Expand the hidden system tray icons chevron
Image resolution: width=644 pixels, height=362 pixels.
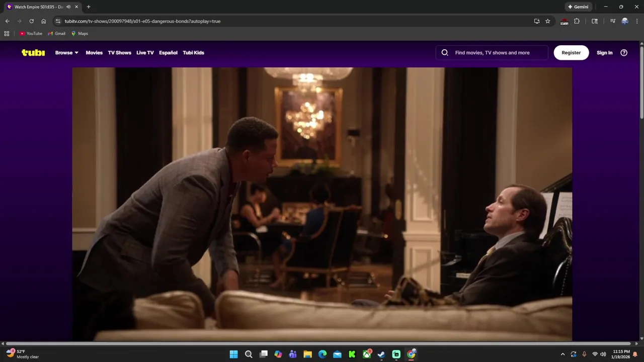click(562, 354)
